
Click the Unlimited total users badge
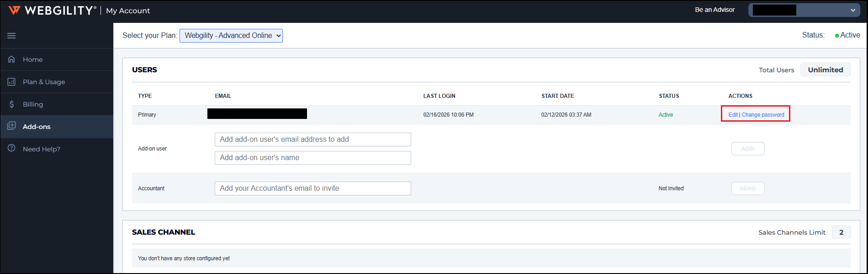coord(825,70)
